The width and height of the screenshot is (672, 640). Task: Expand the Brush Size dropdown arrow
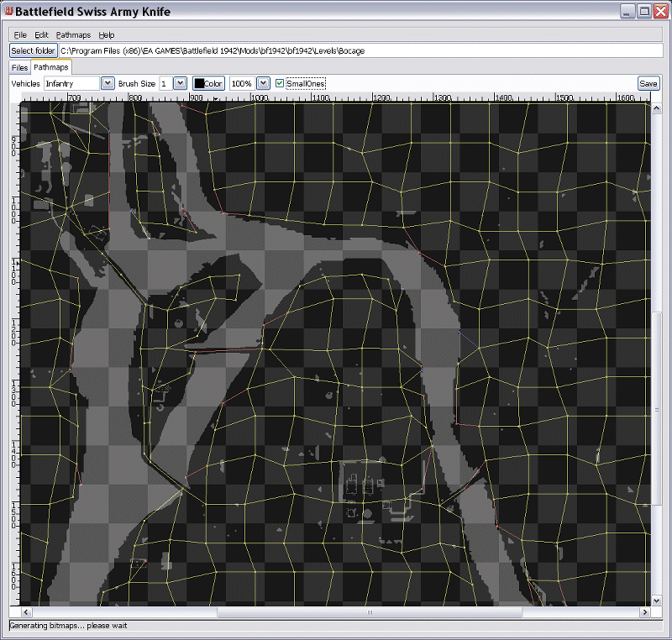[x=180, y=83]
